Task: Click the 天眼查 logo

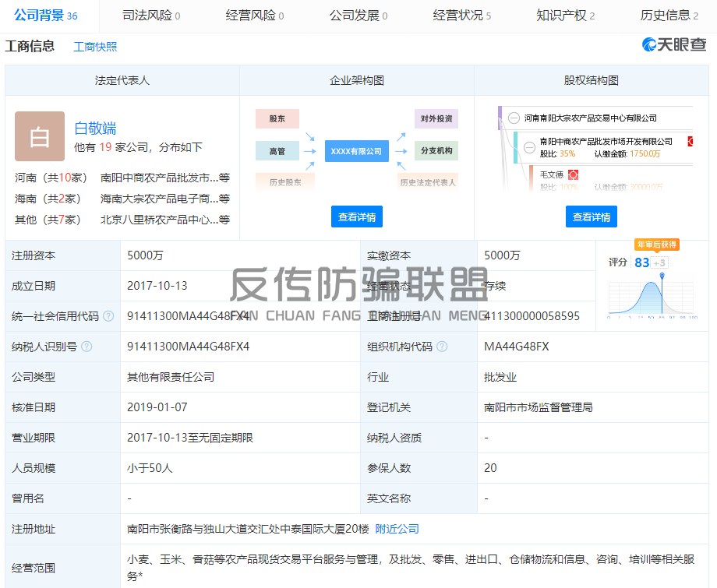Action: point(673,45)
